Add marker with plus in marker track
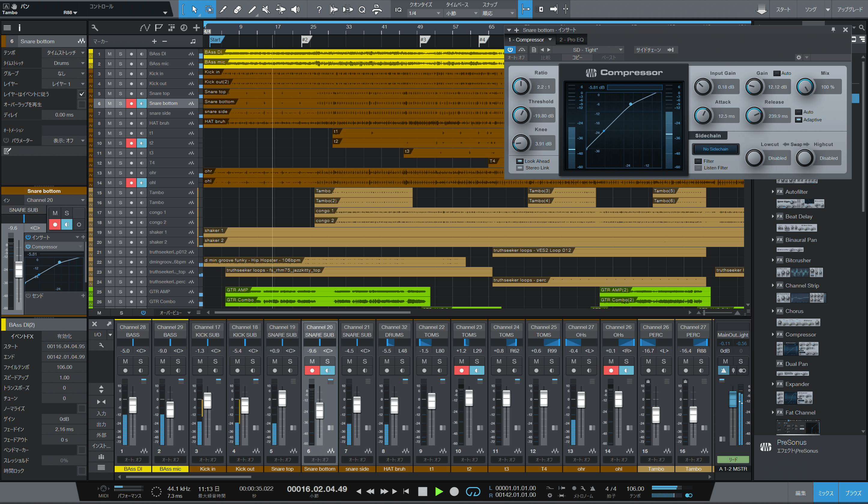Screen dimensions: 868x504 click(x=154, y=41)
